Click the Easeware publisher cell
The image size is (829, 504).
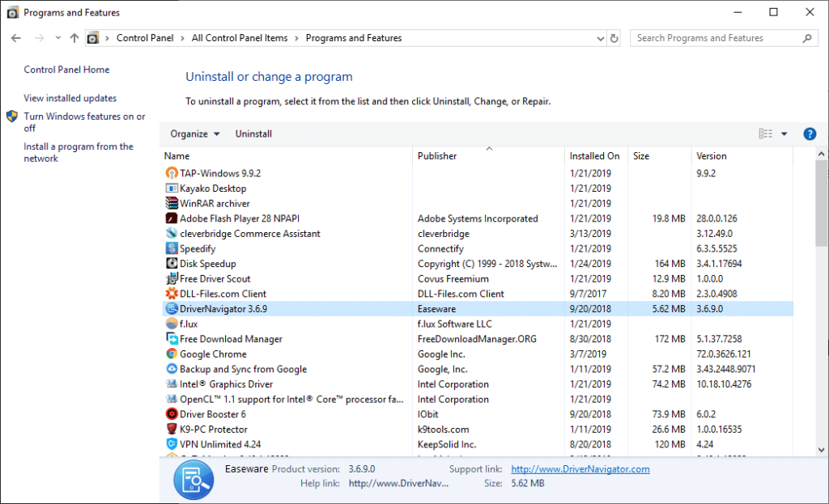[436, 308]
